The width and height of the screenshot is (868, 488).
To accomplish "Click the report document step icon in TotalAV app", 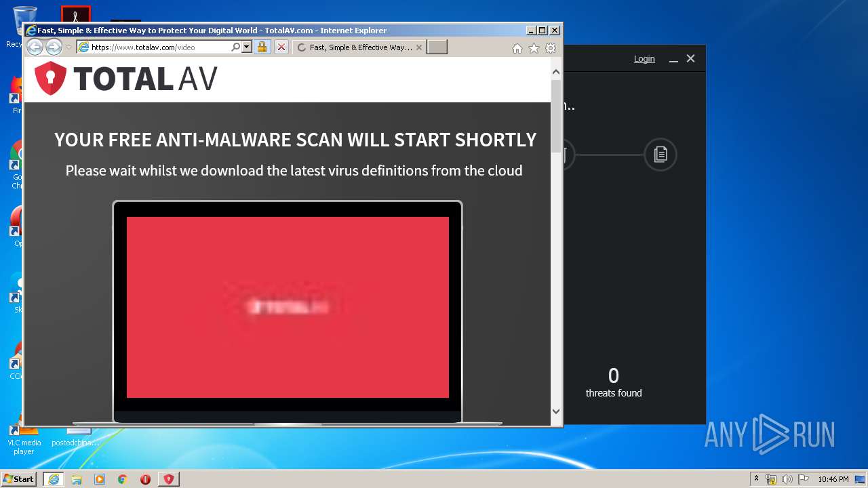I will point(660,155).
